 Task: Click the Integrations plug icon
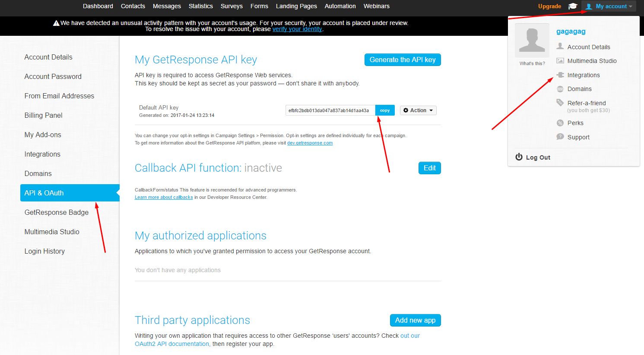[560, 75]
